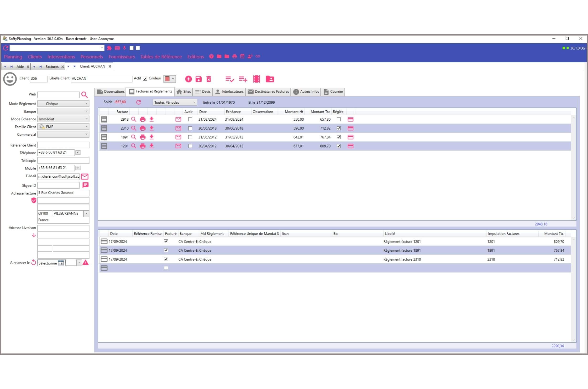Download invoice 1891 with its download icon
The width and height of the screenshot is (588, 389).
tap(152, 137)
